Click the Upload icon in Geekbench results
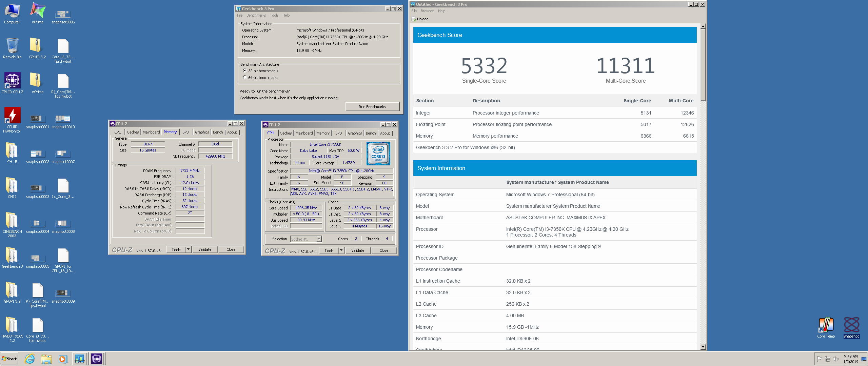The width and height of the screenshot is (868, 366). tap(414, 19)
